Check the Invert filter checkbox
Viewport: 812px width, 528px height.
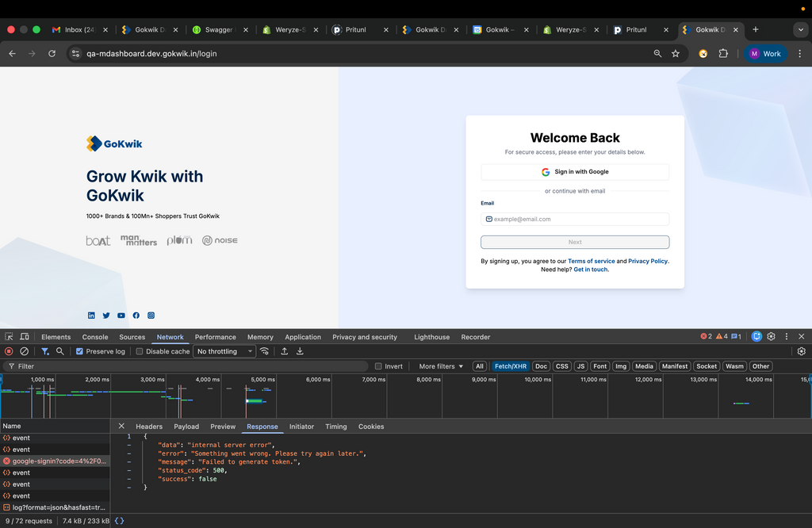378,366
